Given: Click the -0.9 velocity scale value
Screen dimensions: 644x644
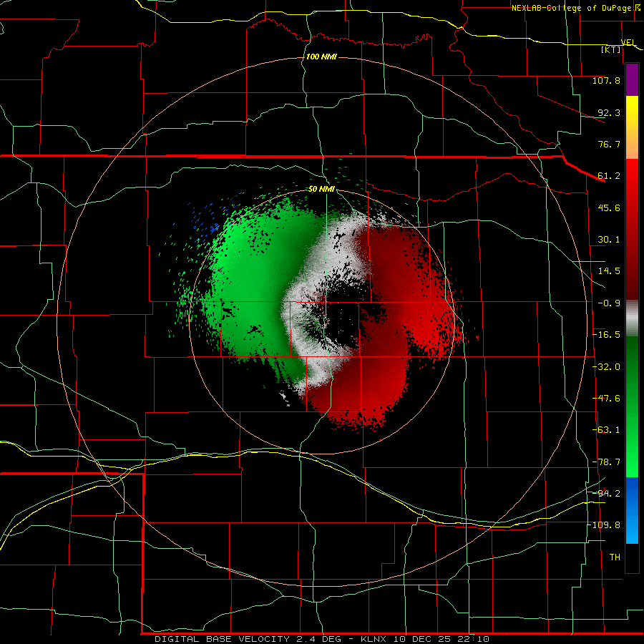Looking at the screenshot, I should coord(609,303).
